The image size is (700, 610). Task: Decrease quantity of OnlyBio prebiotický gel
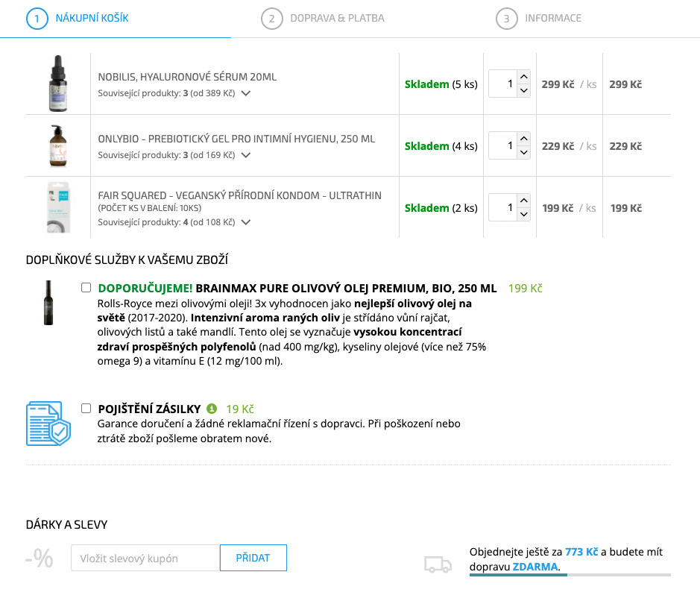(x=524, y=152)
